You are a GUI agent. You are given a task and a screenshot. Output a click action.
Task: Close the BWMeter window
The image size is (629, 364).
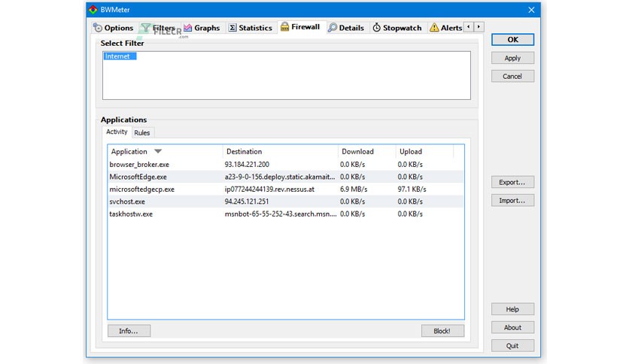pos(531,10)
